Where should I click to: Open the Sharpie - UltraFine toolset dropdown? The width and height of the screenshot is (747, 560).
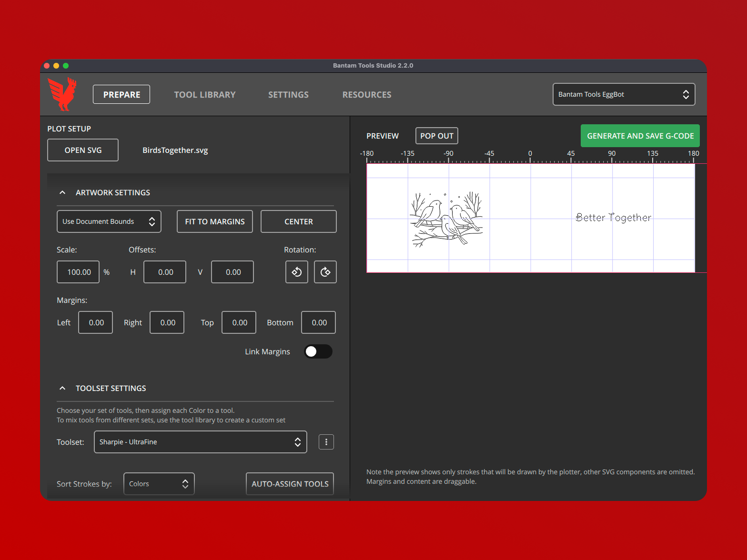[x=200, y=442]
